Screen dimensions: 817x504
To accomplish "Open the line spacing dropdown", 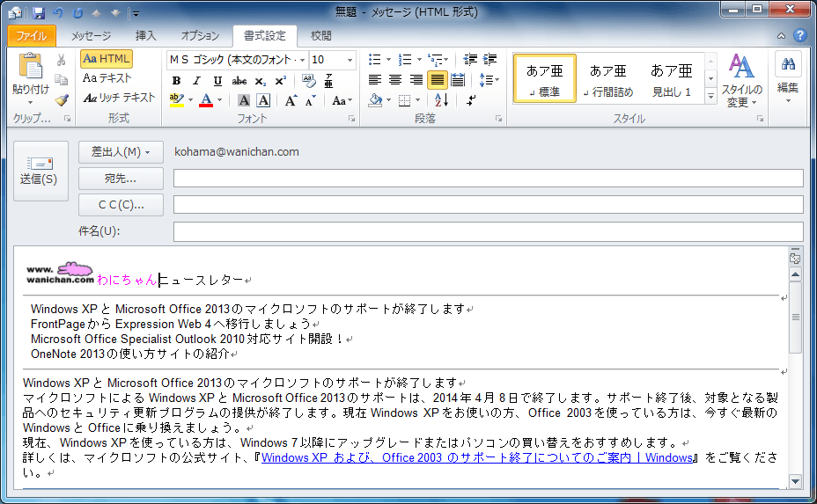I will [489, 80].
